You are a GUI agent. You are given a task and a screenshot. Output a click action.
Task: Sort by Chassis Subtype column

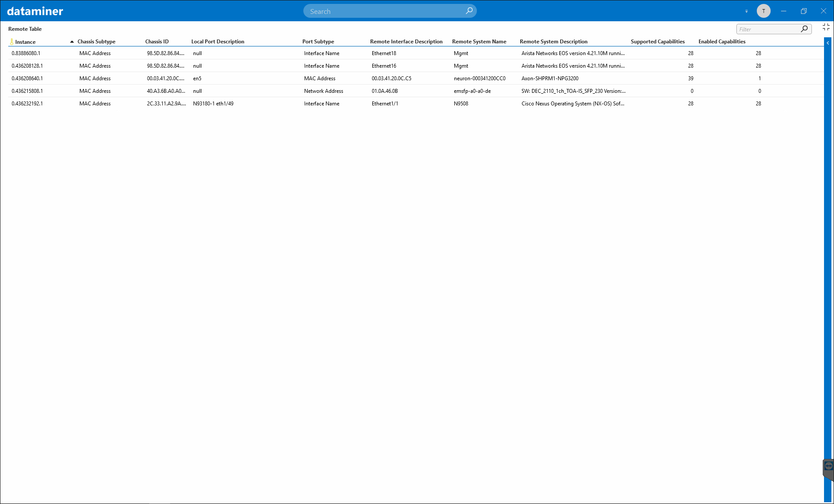(96, 42)
